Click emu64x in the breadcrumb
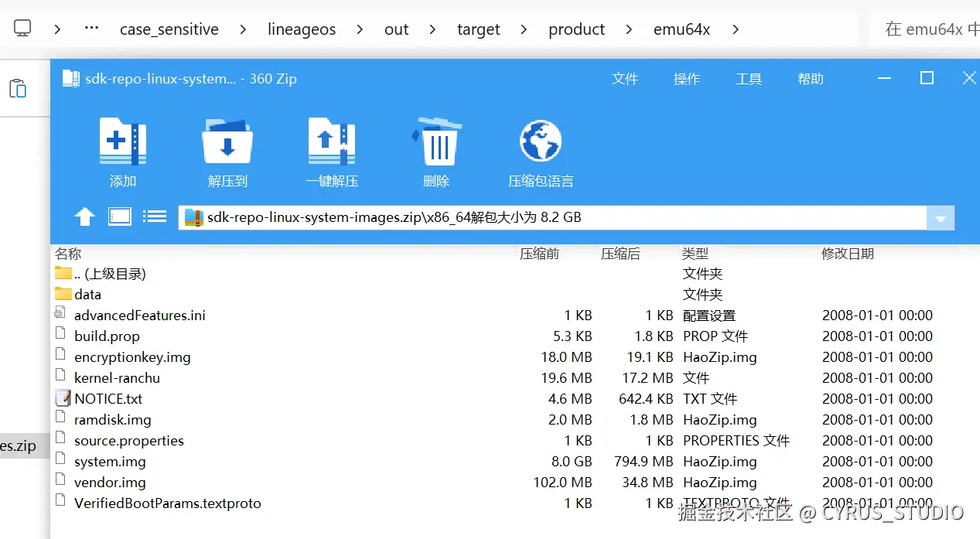Screen dimensions: 980x539 pos(681,29)
